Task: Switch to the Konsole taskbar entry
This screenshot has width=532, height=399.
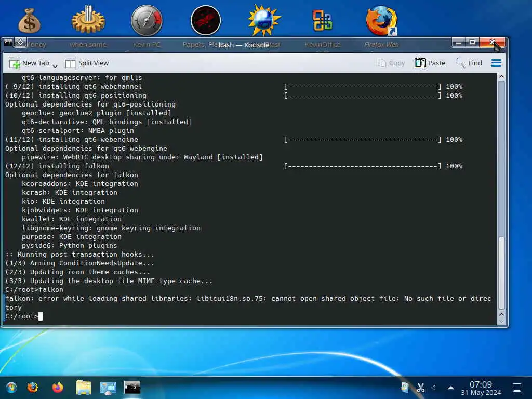Action: (132, 388)
